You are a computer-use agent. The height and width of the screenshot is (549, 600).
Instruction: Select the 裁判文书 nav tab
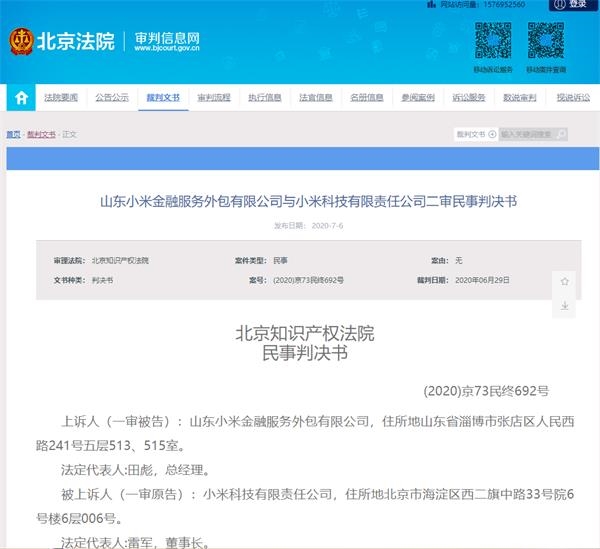click(x=163, y=98)
